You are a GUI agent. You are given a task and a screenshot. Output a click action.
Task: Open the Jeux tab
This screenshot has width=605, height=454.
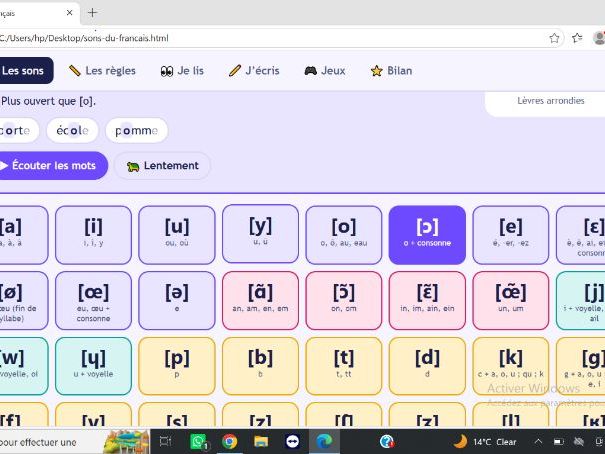325,71
